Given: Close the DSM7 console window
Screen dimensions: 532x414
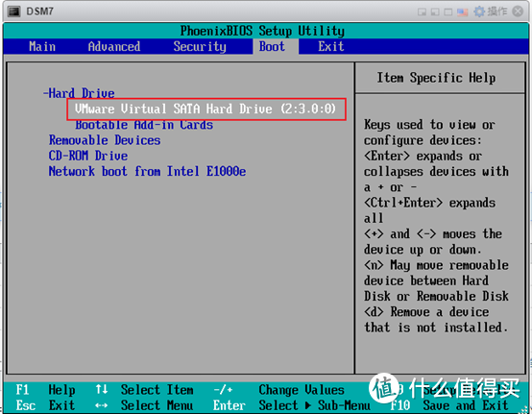Looking at the screenshot, I should (x=518, y=12).
